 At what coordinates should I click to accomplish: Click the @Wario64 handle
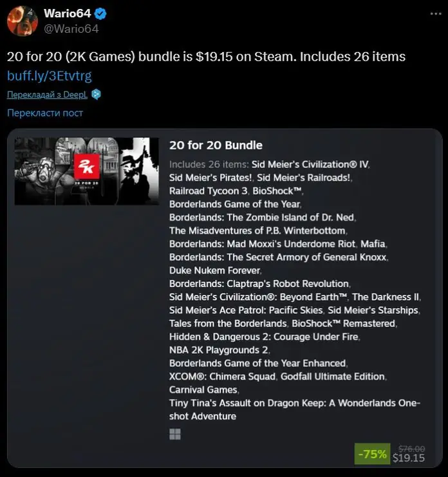point(71,29)
